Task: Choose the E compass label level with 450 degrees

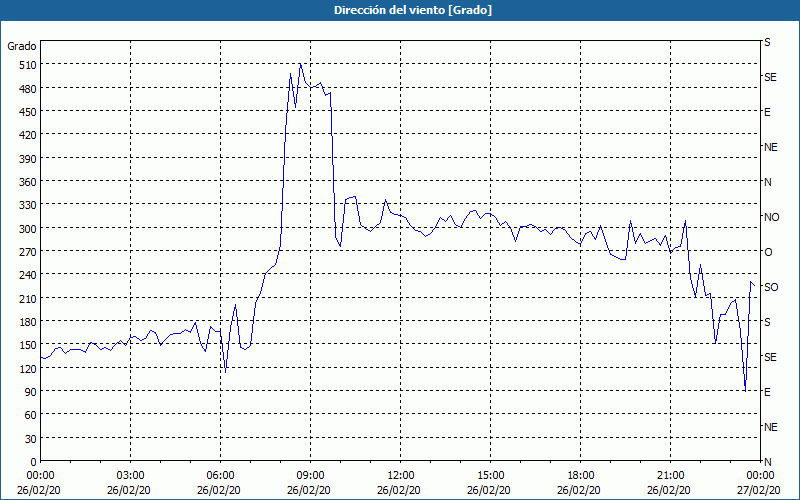Action: coord(767,112)
